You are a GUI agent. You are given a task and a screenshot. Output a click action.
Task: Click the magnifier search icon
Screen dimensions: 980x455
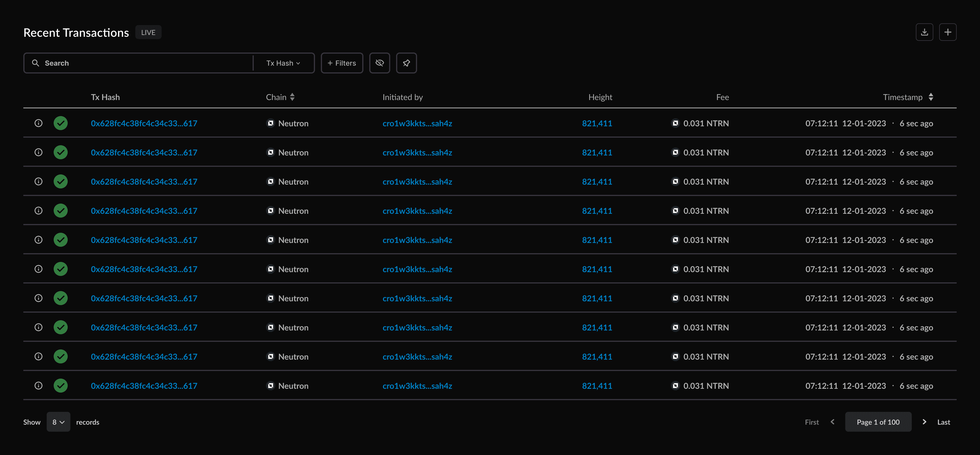click(35, 63)
